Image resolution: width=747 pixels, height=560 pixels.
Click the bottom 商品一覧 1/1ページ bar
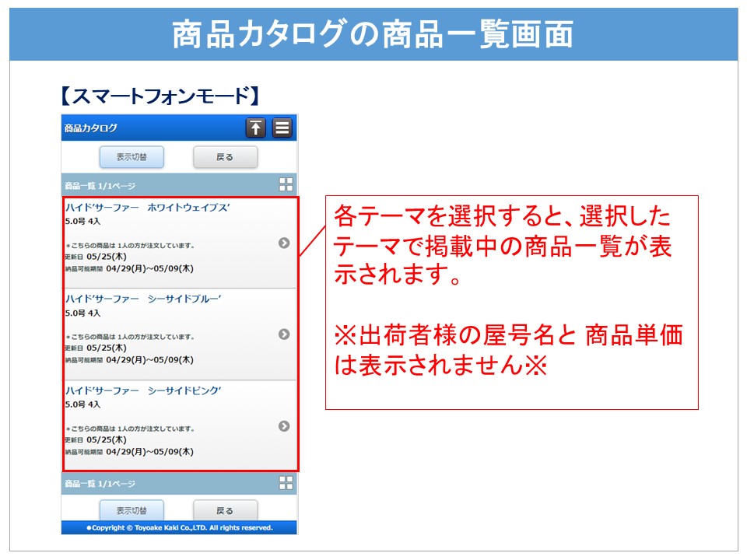[100, 484]
